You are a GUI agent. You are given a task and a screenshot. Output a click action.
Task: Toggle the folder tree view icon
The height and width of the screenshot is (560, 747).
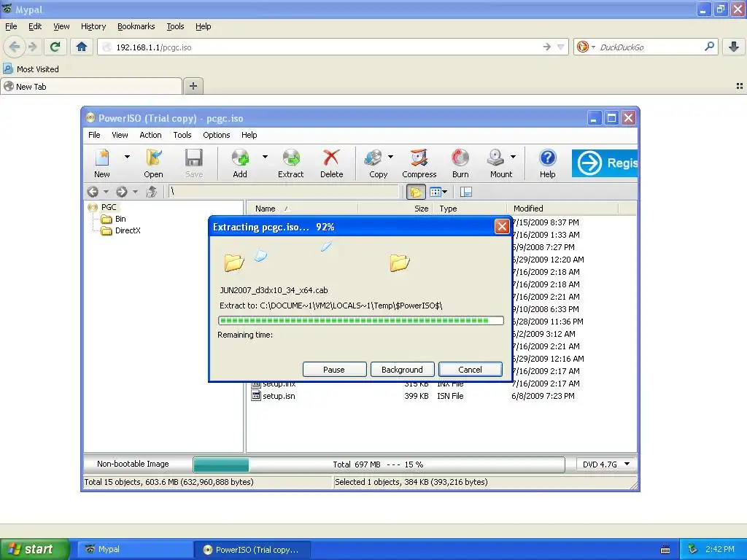(x=416, y=192)
